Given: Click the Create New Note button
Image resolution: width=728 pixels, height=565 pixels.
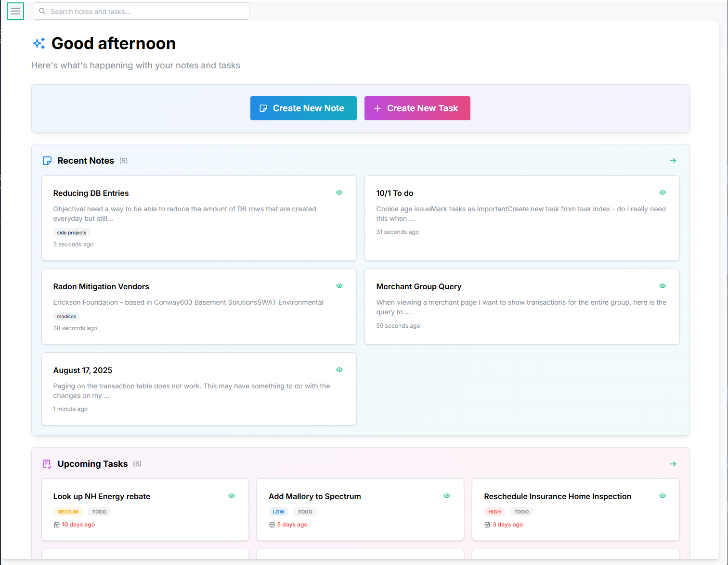Looking at the screenshot, I should (x=303, y=108).
